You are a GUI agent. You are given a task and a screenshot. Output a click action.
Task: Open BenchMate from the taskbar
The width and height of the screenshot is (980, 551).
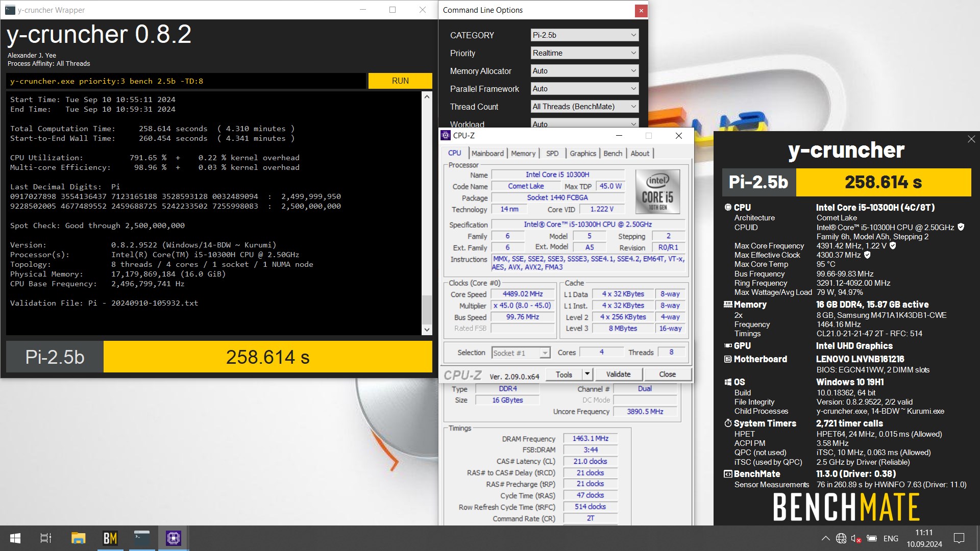pyautogui.click(x=110, y=538)
